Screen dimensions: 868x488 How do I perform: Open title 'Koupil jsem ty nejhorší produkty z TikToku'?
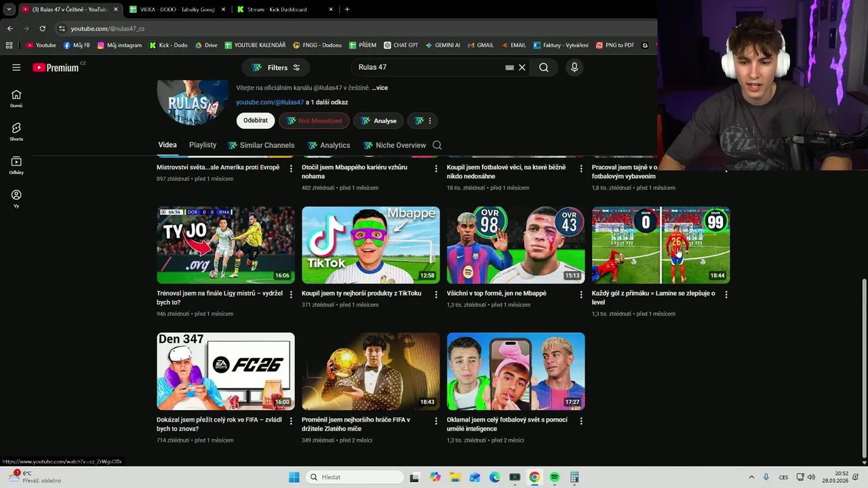tap(361, 293)
